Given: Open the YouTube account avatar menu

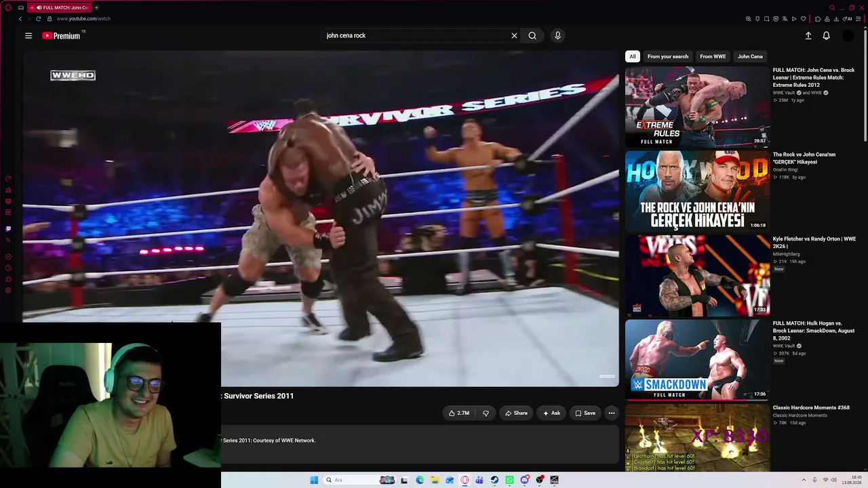Looking at the screenshot, I should tap(848, 35).
